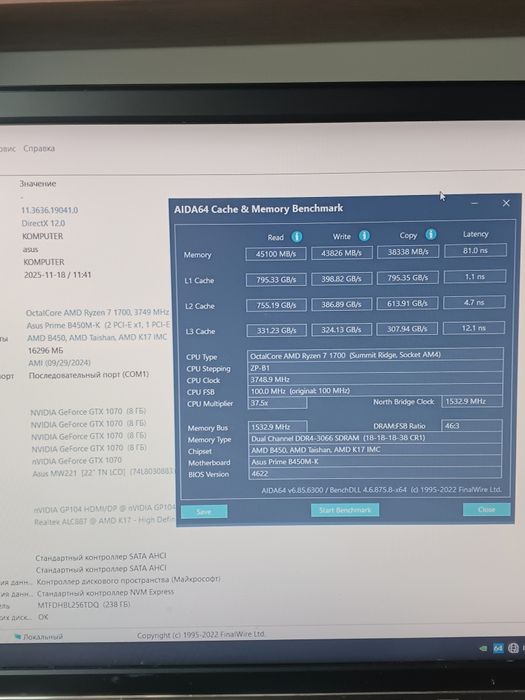Click L2 Cache Copy value 613.91 GB/s
Screen dimensions: 525x700
[x=407, y=303]
